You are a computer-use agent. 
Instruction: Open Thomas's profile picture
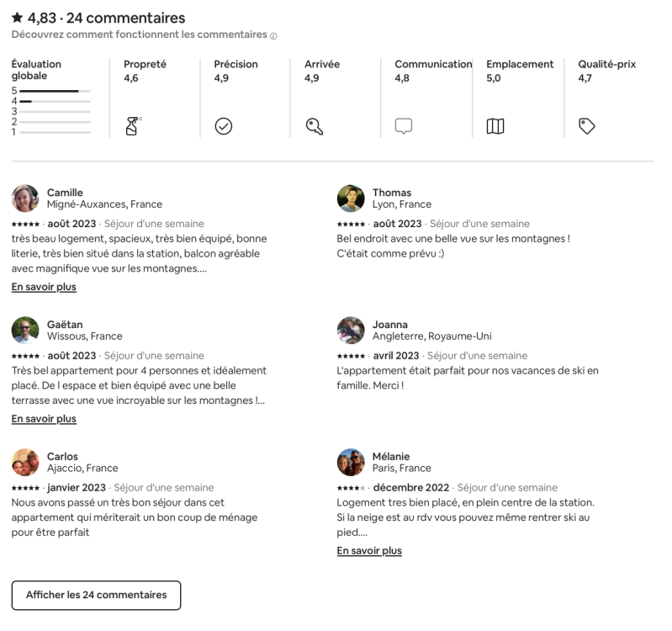(351, 199)
